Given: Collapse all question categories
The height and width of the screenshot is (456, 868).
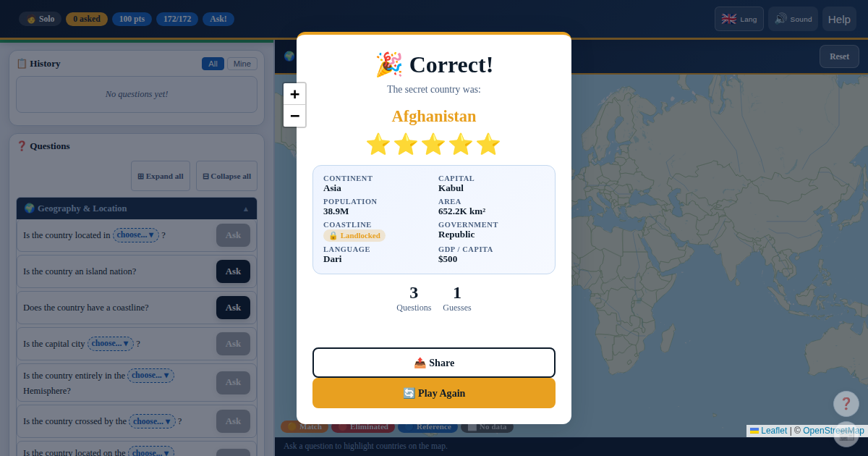Looking at the screenshot, I should pyautogui.click(x=226, y=176).
